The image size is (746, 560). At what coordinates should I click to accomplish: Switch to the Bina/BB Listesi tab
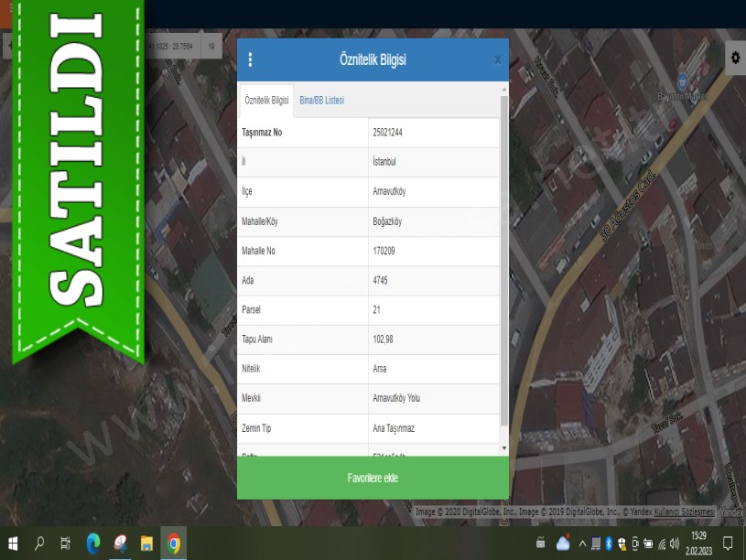point(321,100)
